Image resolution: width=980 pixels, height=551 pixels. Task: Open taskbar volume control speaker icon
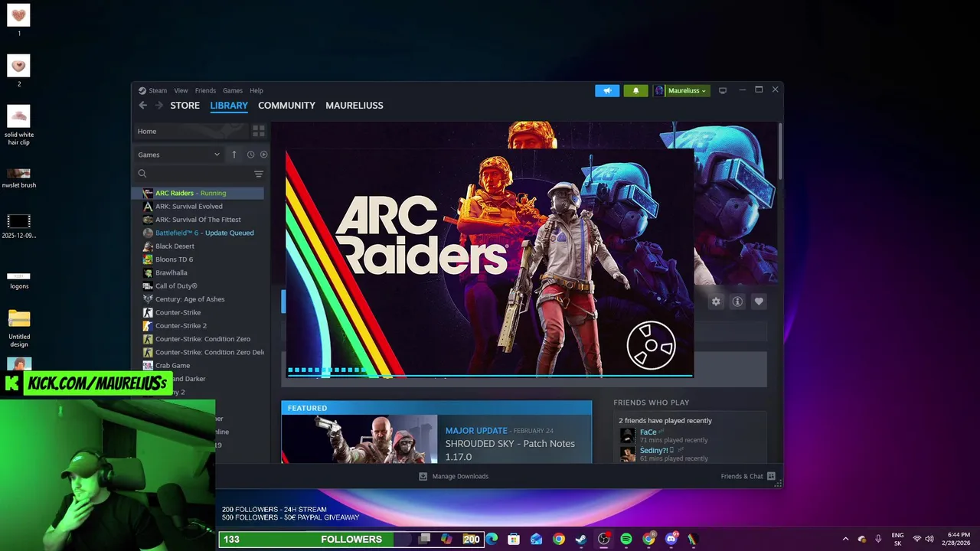[929, 540]
